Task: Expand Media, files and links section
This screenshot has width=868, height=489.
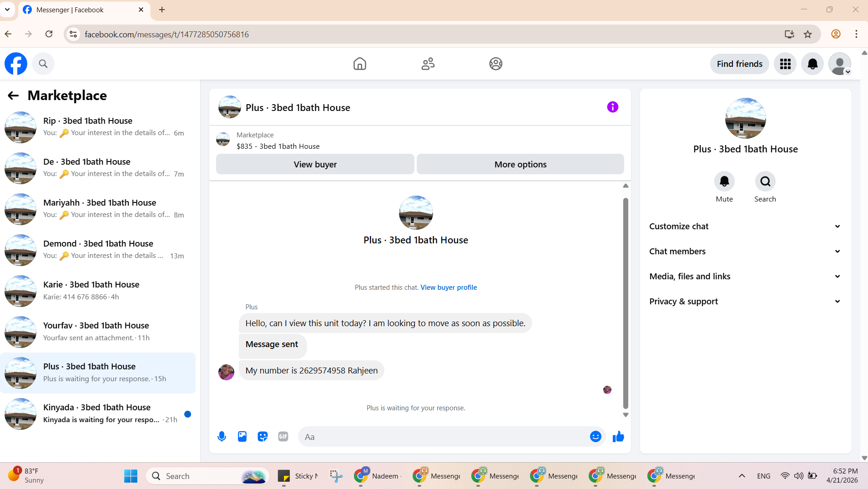Action: click(x=745, y=277)
